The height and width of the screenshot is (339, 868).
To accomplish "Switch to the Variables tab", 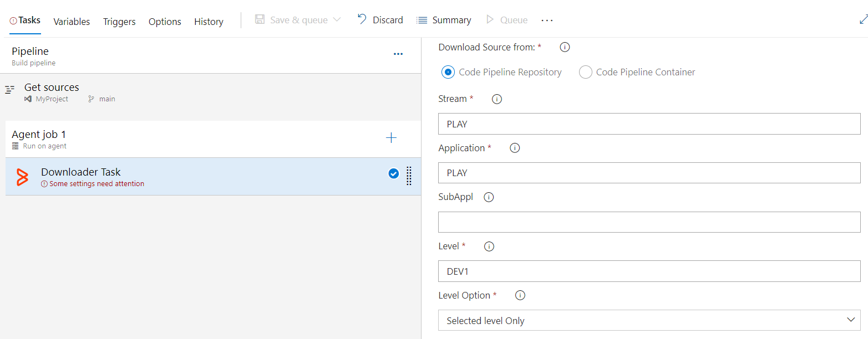I will coord(72,22).
